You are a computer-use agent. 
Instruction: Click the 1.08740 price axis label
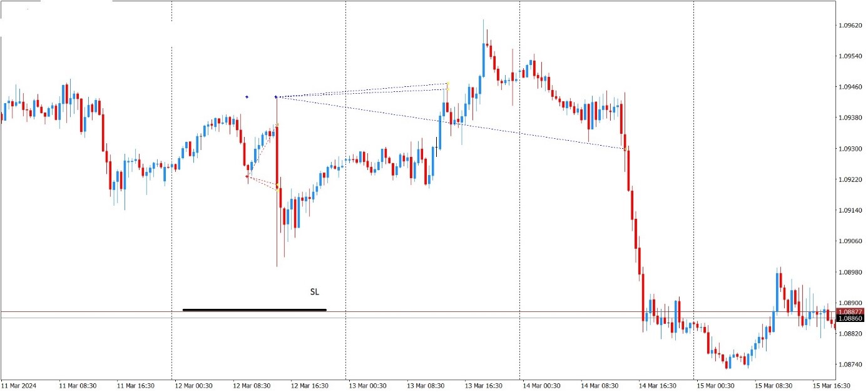[x=852, y=364]
